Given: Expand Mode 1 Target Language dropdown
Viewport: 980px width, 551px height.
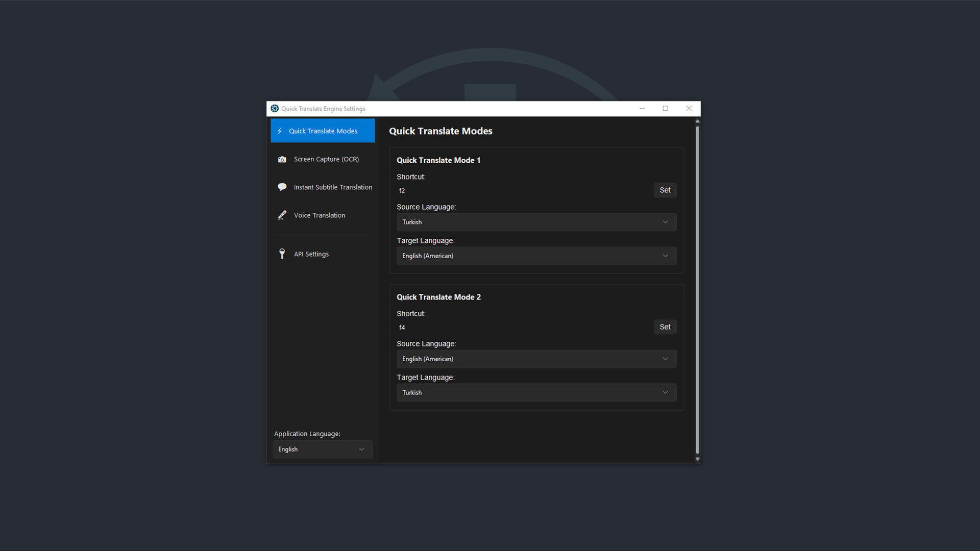Looking at the screenshot, I should tap(536, 256).
